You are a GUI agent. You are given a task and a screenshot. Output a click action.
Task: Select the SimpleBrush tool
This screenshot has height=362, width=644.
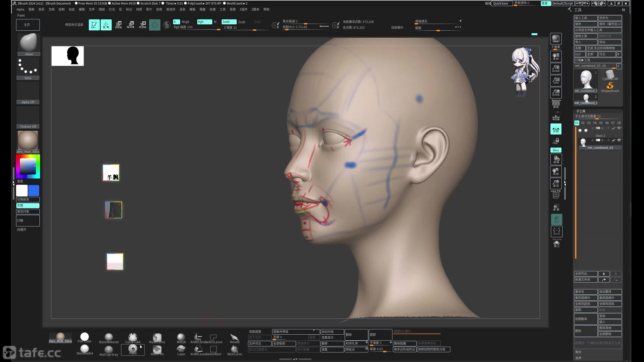point(610,87)
